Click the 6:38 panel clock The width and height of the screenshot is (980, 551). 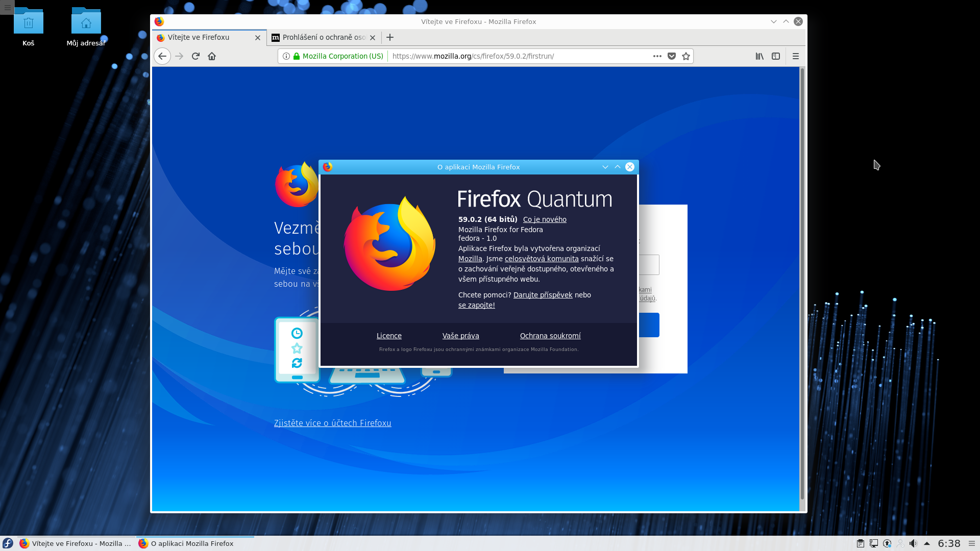(949, 543)
